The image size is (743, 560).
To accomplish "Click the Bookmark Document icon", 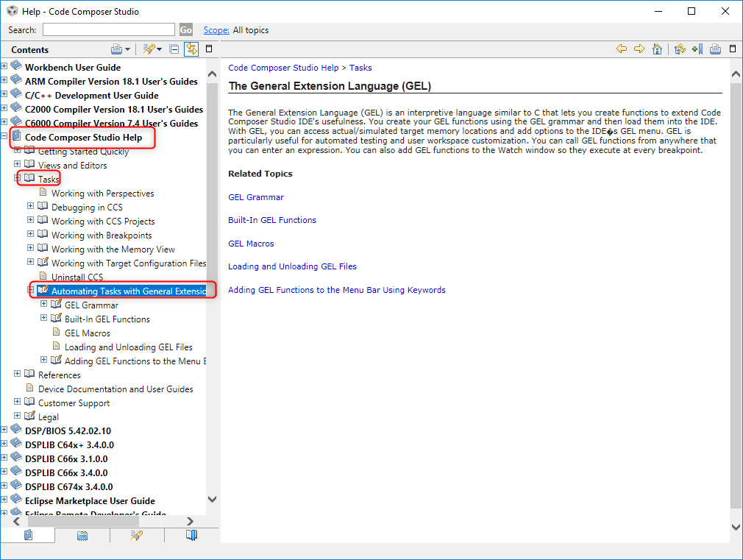I will coord(697,49).
